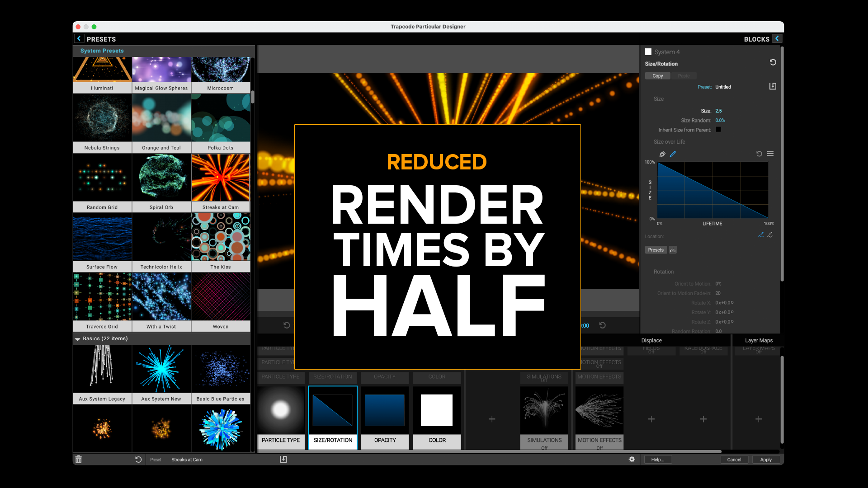Screen dimensions: 868x488
Task: Choose the linear curve mode icon
Action: point(770,235)
